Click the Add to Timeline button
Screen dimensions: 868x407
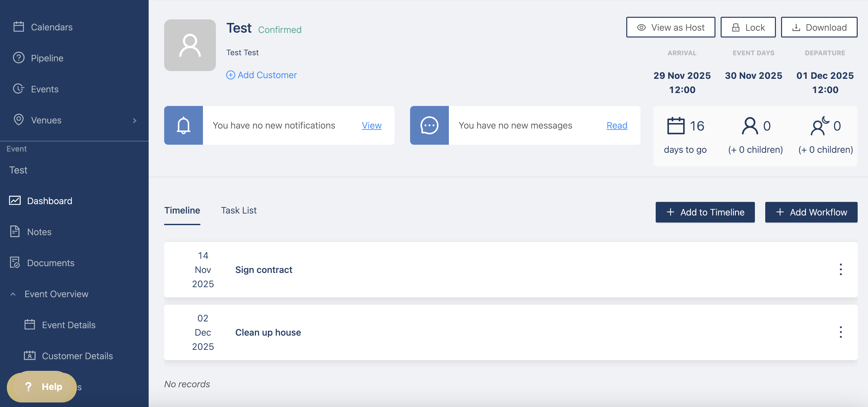point(705,212)
